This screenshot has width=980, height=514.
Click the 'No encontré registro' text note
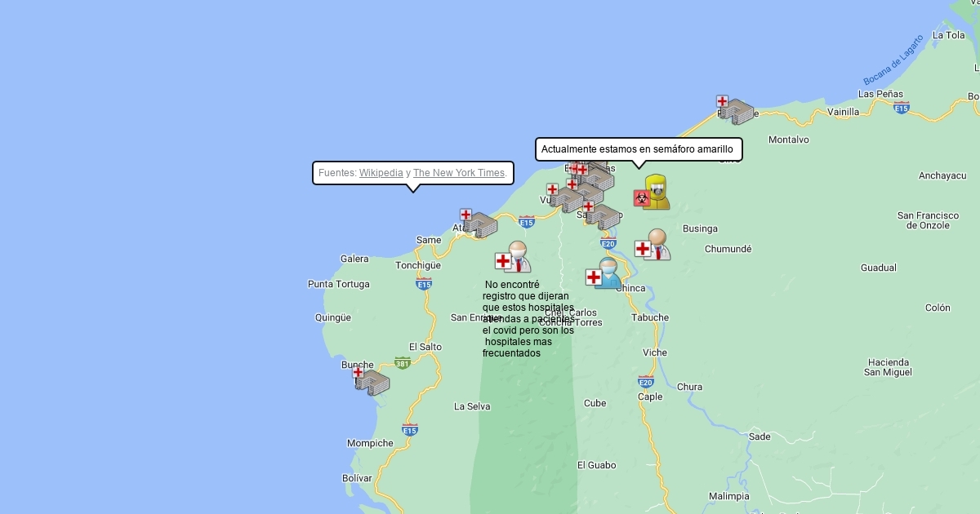pos(528,319)
